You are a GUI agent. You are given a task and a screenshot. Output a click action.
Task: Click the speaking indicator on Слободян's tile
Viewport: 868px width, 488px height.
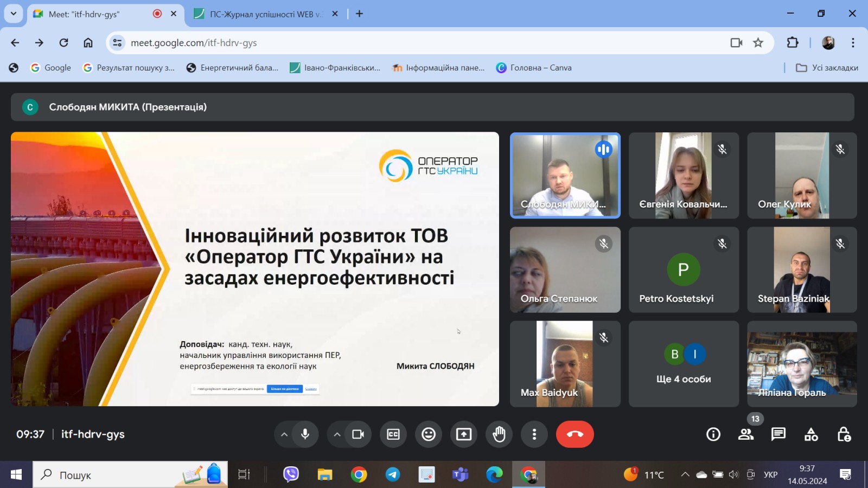tap(604, 150)
